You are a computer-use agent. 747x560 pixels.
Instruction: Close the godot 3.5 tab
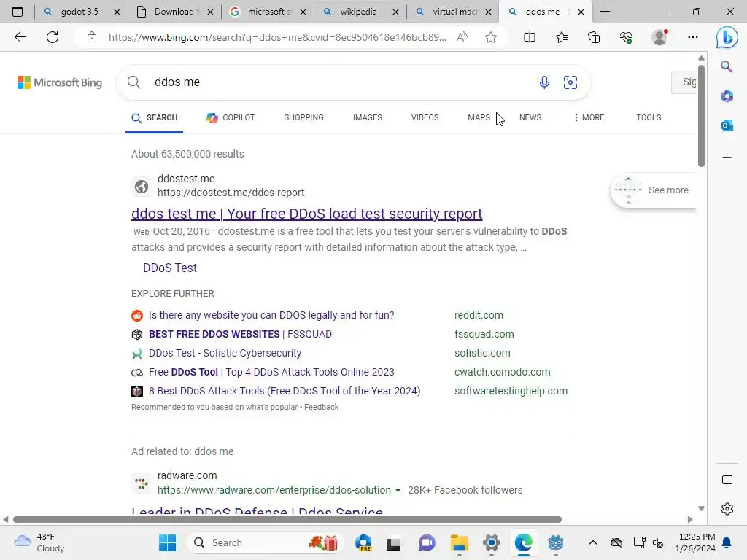pos(117,12)
